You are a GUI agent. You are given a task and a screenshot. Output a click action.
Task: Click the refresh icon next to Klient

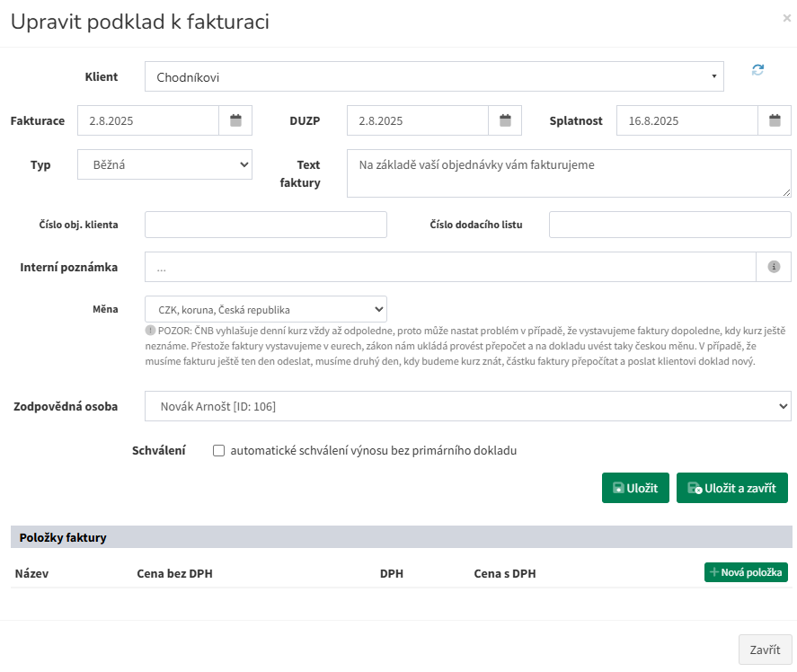pos(757,70)
